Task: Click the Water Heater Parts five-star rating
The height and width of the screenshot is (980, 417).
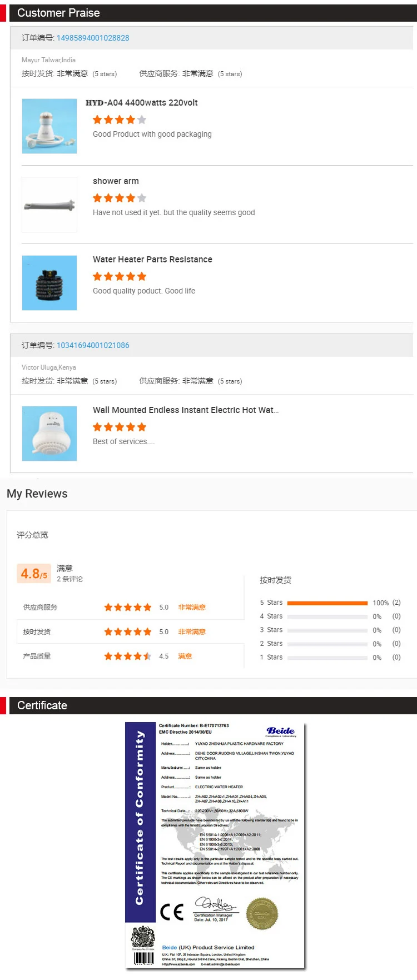Action: coord(120,276)
